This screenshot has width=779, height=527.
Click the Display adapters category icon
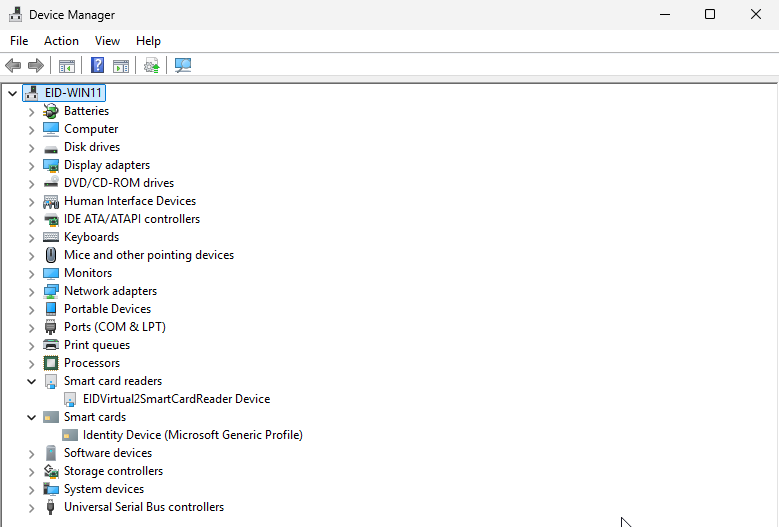pos(51,165)
